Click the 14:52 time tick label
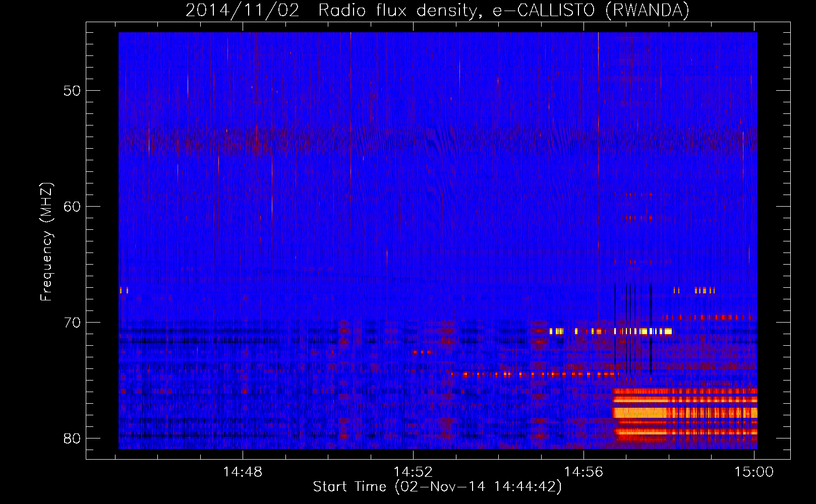This screenshot has height=504, width=816. [413, 472]
